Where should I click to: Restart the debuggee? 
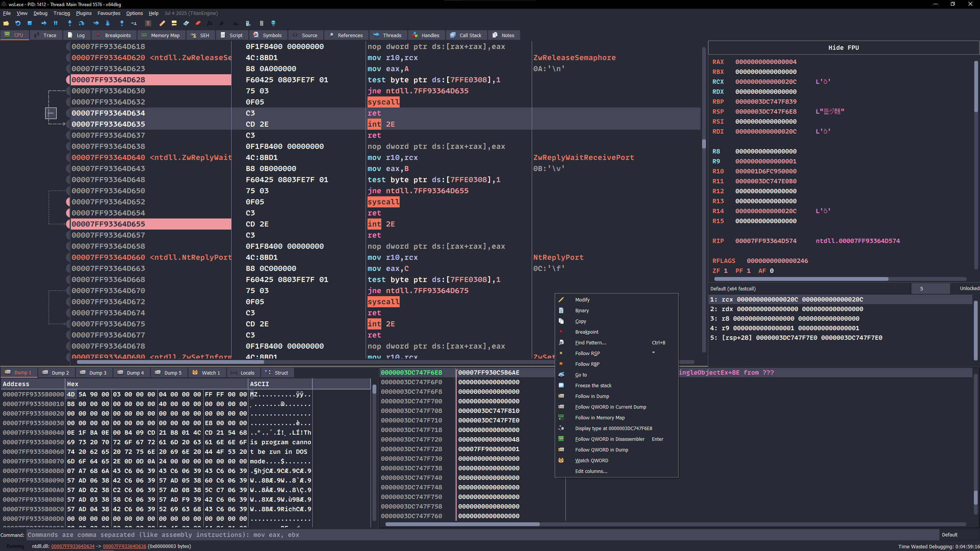(x=18, y=23)
